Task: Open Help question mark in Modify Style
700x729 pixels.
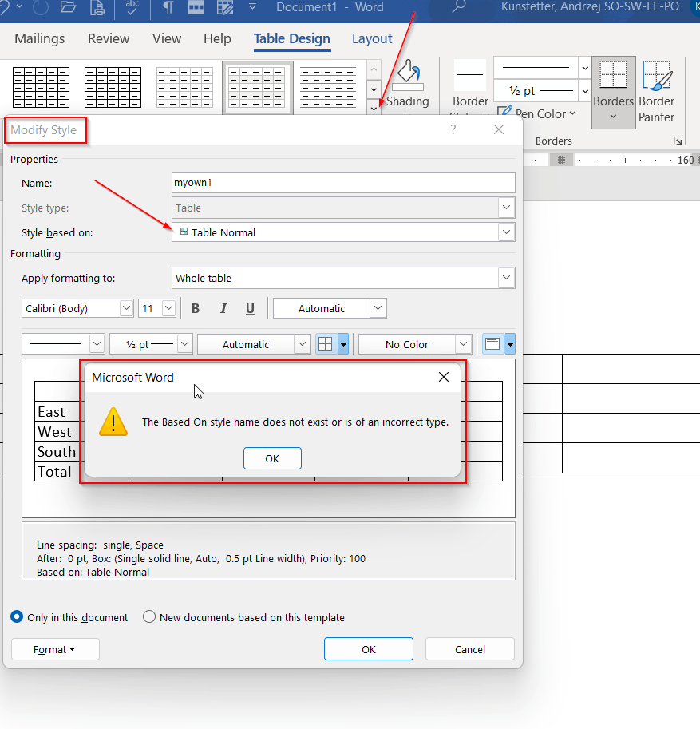Action: coord(453,129)
